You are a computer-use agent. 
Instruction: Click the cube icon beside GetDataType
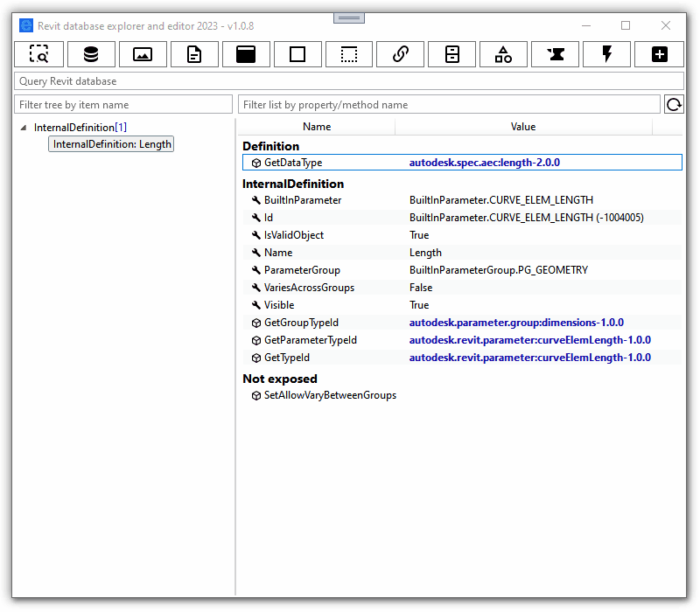coord(256,163)
